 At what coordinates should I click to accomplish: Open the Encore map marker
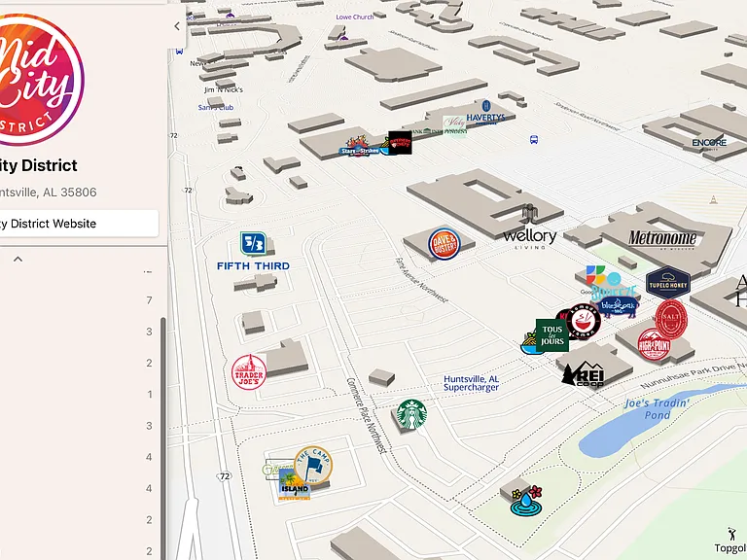pyautogui.click(x=709, y=143)
